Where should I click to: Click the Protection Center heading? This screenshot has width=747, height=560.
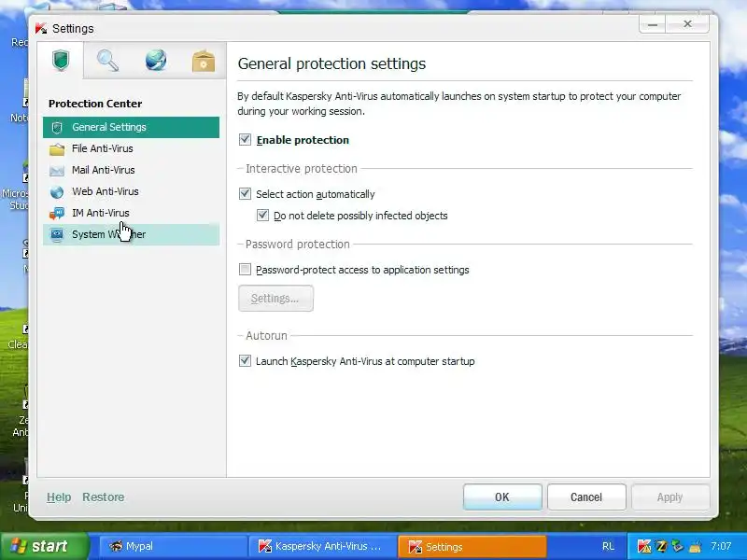coord(95,104)
